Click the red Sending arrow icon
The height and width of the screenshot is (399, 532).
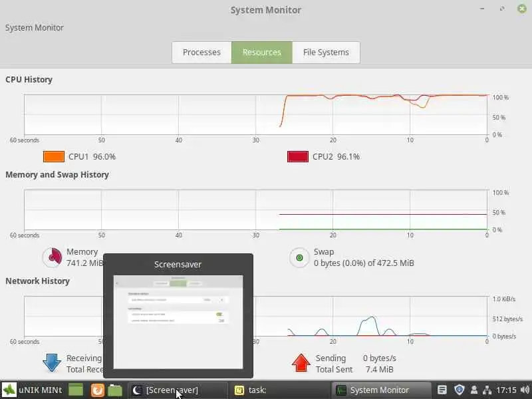(301, 363)
